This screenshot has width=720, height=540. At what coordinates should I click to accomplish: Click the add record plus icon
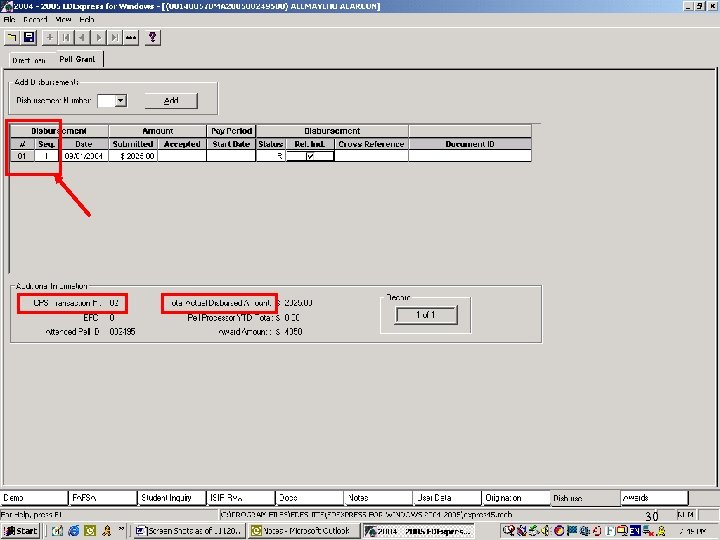pyautogui.click(x=50, y=38)
